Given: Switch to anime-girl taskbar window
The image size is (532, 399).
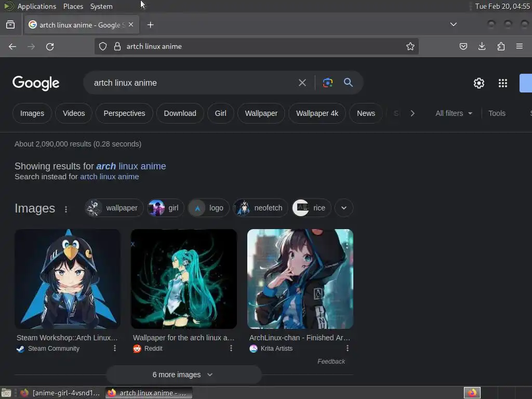Looking at the screenshot, I should 60,393.
